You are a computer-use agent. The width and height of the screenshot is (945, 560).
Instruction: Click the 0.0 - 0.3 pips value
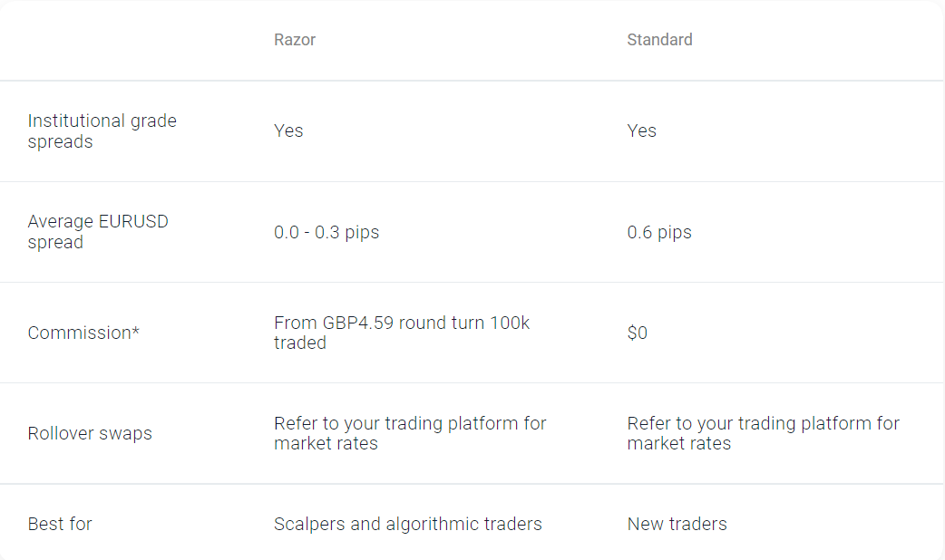click(x=326, y=232)
